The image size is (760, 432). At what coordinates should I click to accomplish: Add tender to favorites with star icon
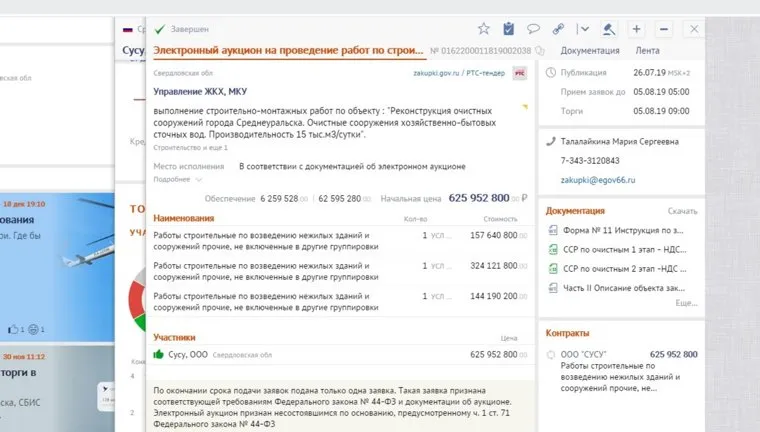pyautogui.click(x=484, y=29)
